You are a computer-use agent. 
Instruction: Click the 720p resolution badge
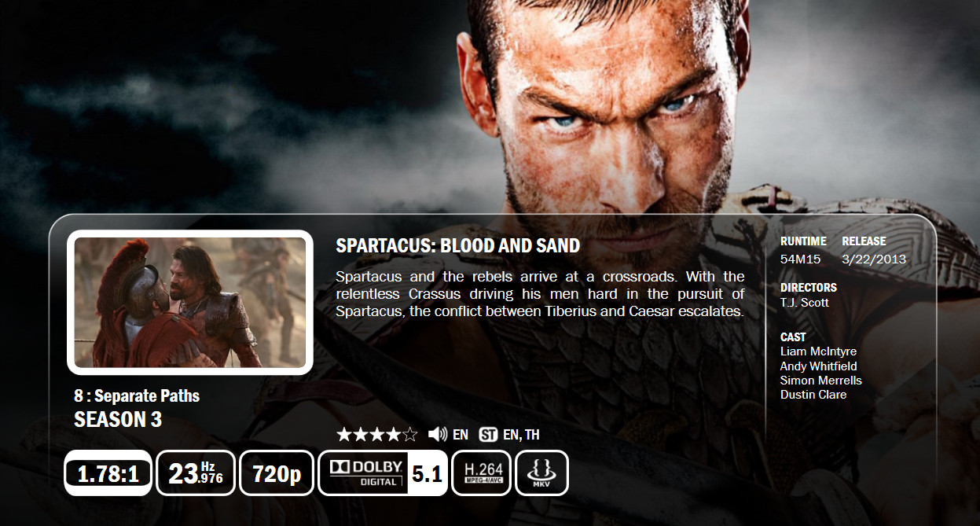pyautogui.click(x=277, y=473)
